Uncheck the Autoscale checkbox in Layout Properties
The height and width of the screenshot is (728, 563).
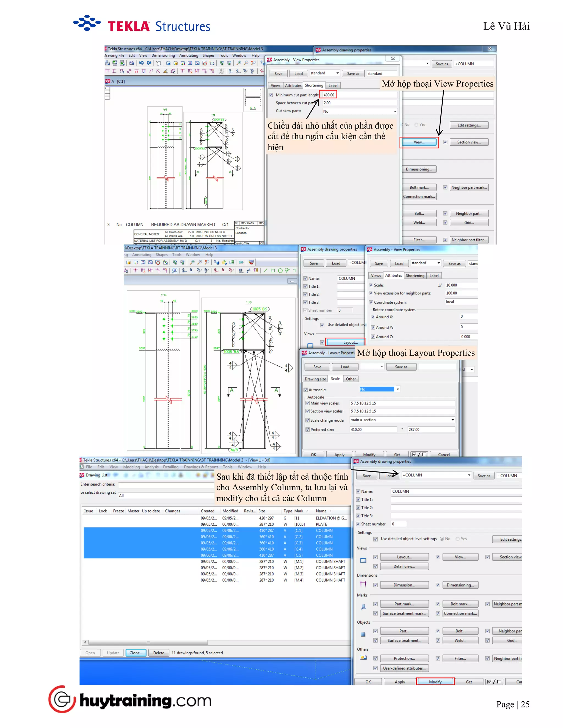click(x=305, y=390)
